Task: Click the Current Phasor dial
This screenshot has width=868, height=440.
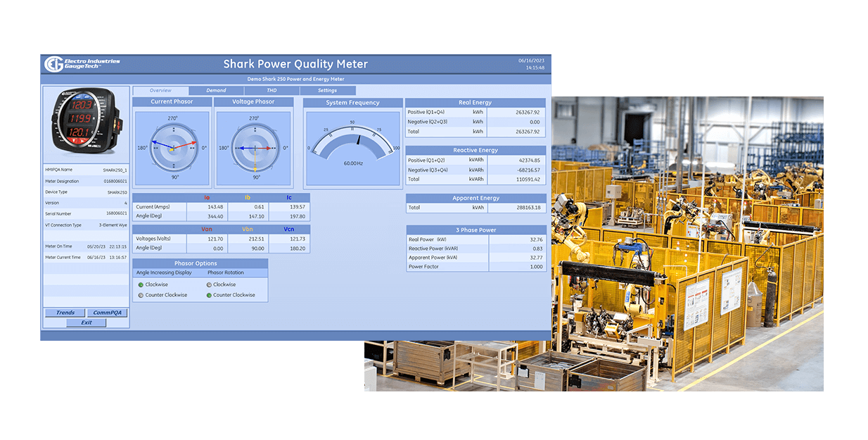Action: [x=172, y=148]
